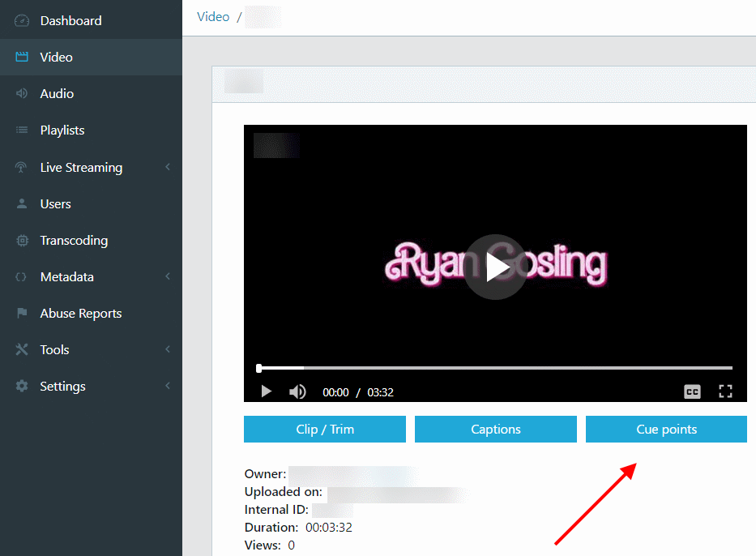Click the Cue points button

[x=666, y=430]
